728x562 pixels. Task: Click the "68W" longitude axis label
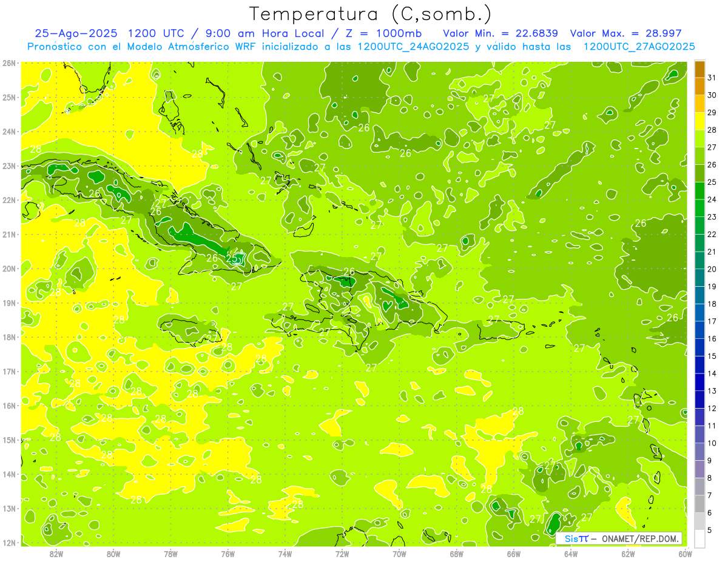[x=457, y=554]
